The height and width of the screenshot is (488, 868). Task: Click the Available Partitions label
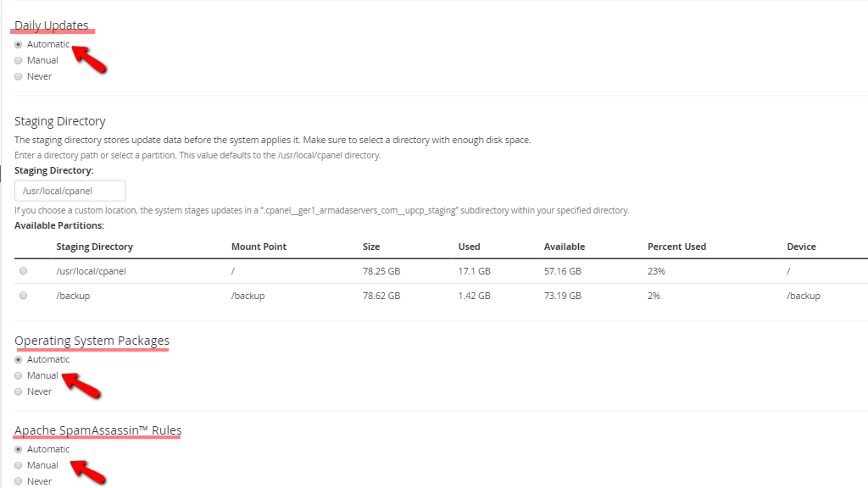[x=59, y=225]
